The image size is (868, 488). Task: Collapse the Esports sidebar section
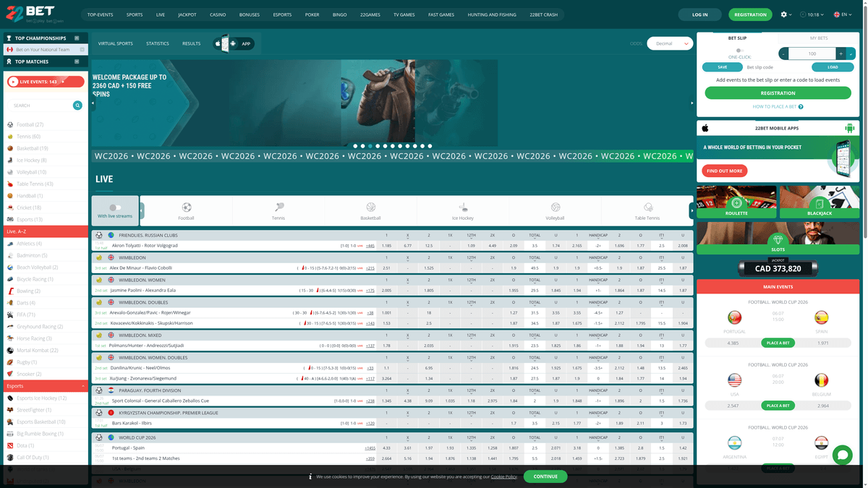[82, 386]
